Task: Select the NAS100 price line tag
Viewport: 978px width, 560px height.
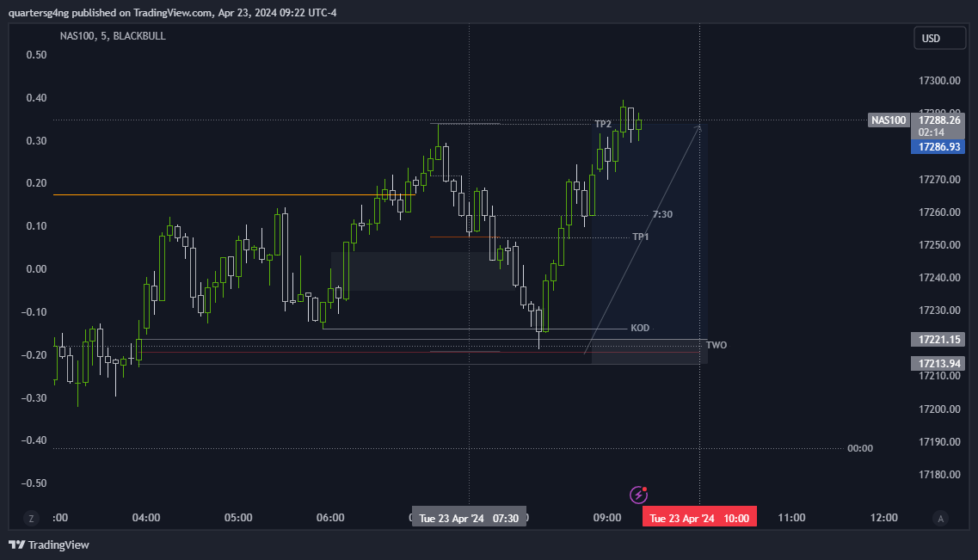Action: click(x=889, y=120)
